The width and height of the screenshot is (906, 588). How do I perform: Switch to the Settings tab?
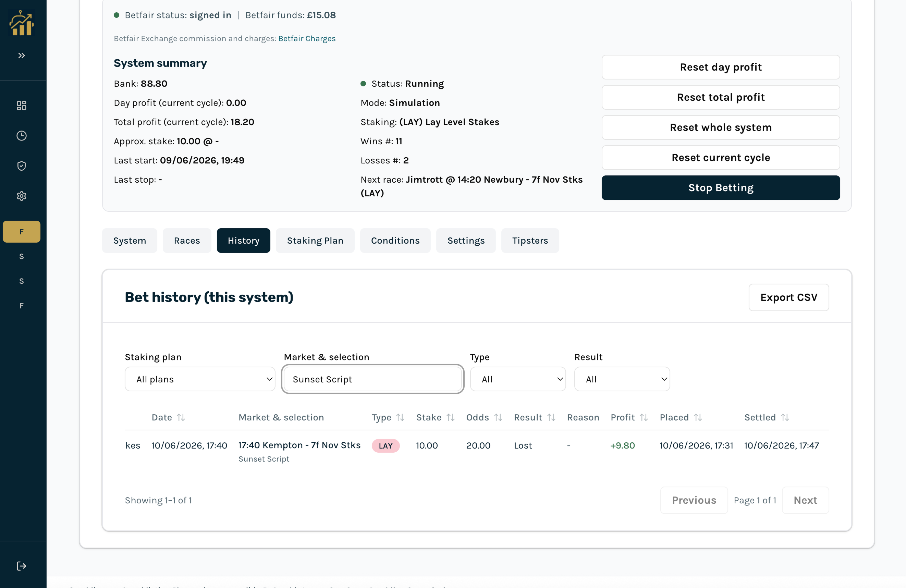pyautogui.click(x=466, y=241)
